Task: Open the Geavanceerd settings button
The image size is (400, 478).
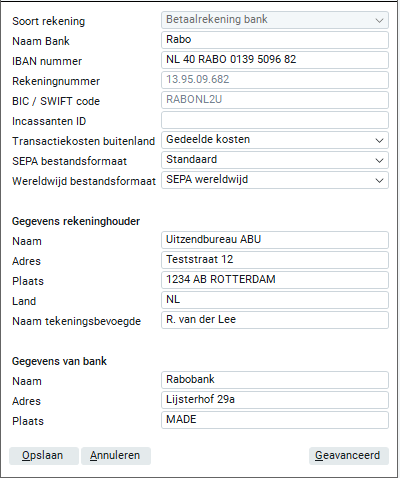Action: pos(349,456)
